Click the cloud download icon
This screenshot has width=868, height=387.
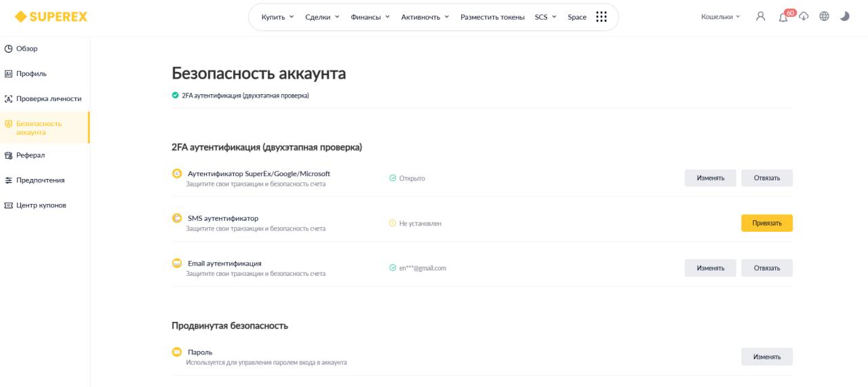[x=804, y=16]
